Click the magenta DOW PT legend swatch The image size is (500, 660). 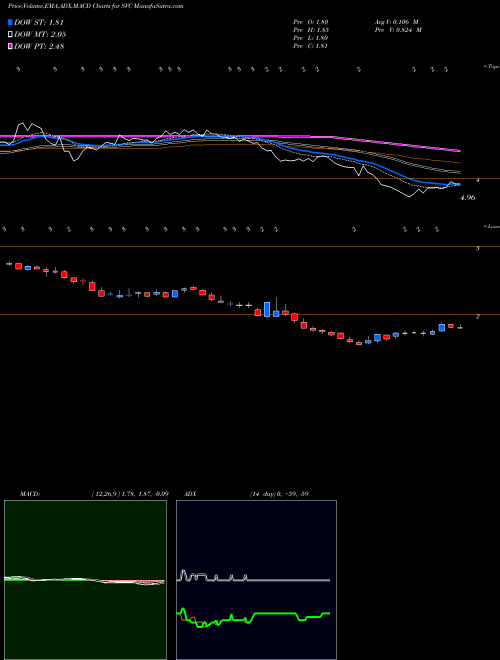coord(10,46)
